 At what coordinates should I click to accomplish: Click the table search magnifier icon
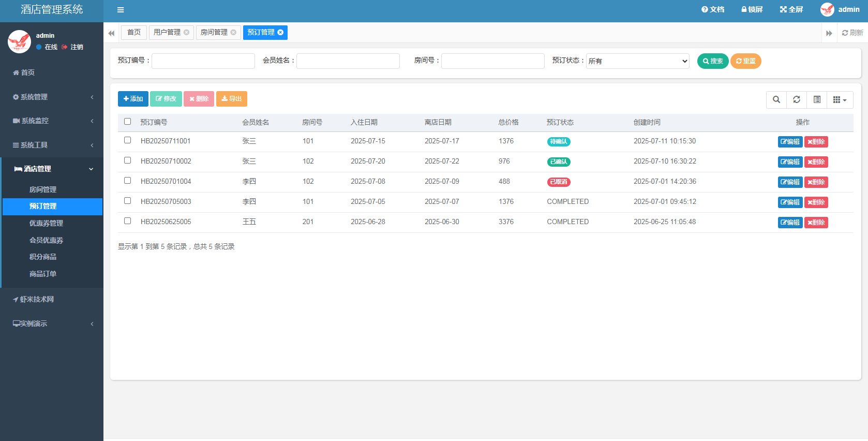[776, 100]
